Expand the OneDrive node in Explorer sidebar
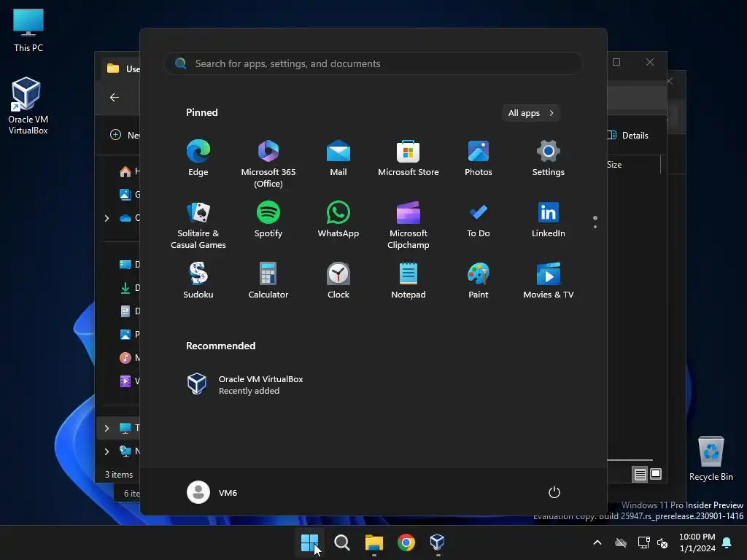This screenshot has width=747, height=560. coord(107,218)
